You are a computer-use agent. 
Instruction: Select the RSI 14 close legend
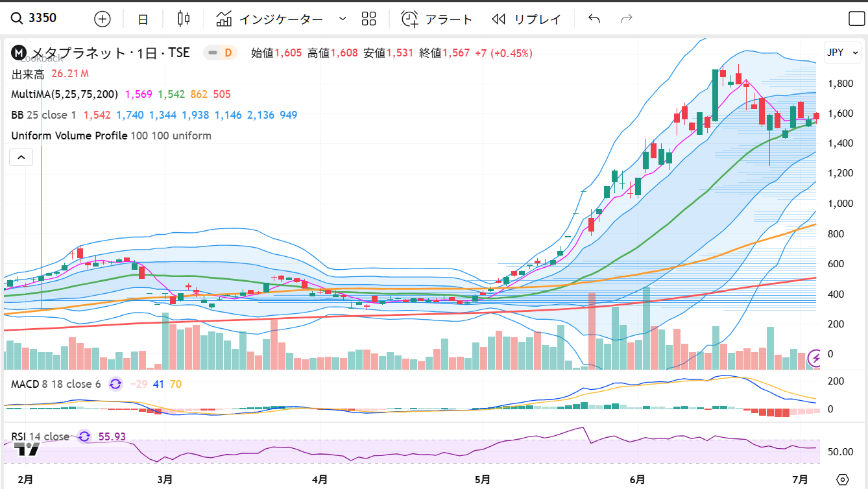[x=40, y=436]
